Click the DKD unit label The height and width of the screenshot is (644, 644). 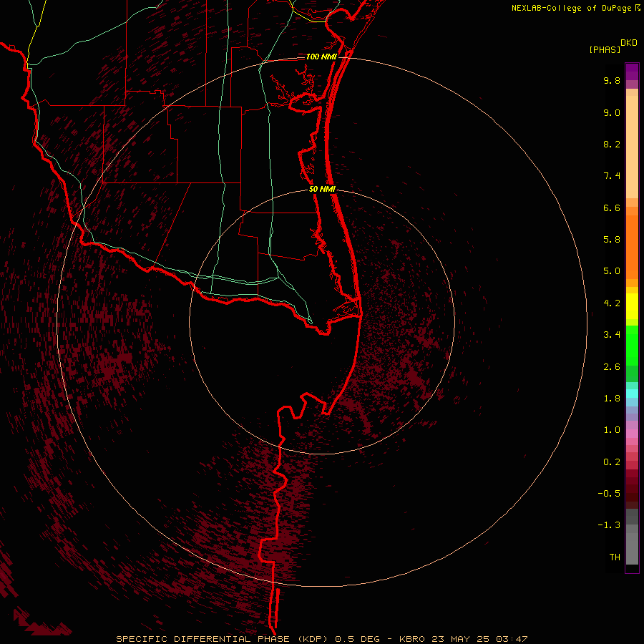click(x=629, y=43)
